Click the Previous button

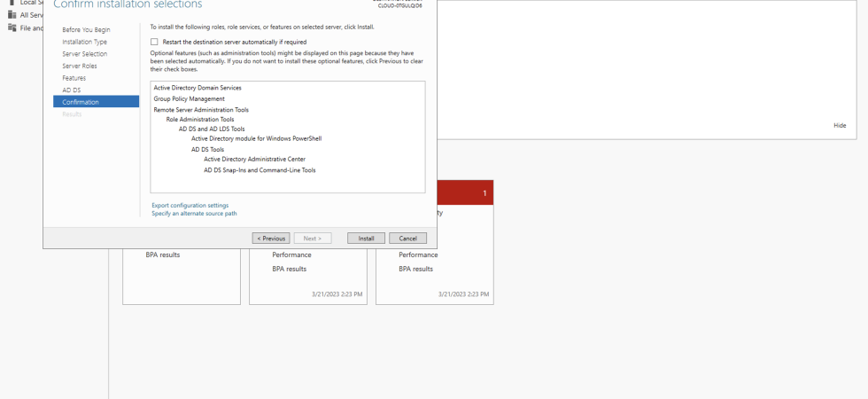click(x=271, y=239)
